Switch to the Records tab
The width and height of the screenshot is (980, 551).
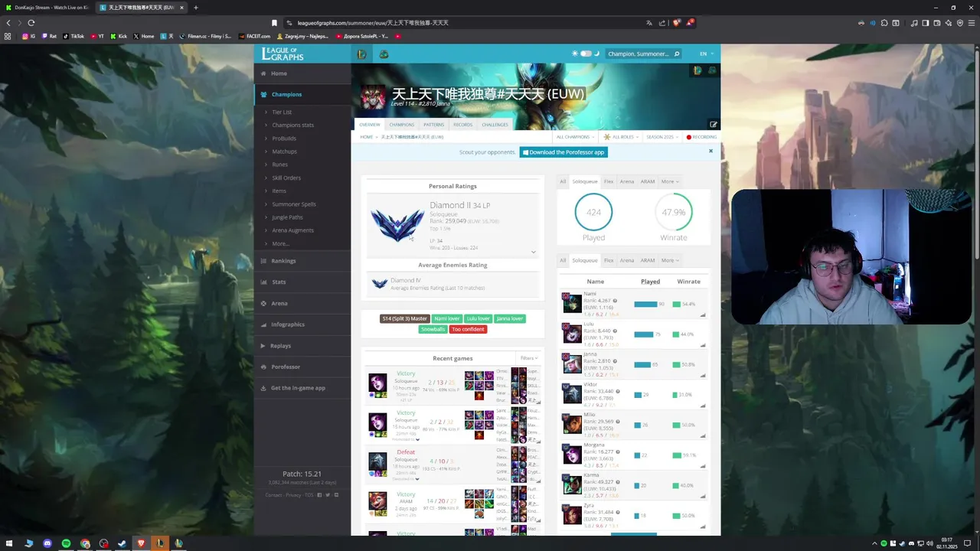point(462,125)
